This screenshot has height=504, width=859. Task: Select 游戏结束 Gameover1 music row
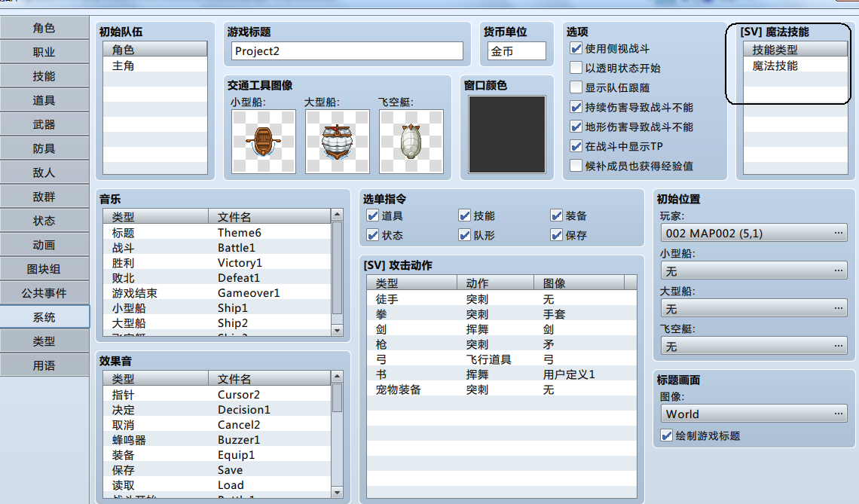(217, 292)
